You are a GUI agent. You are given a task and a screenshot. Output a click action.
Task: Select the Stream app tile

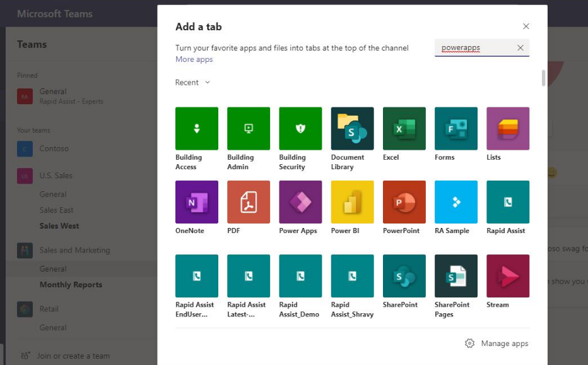[508, 276]
